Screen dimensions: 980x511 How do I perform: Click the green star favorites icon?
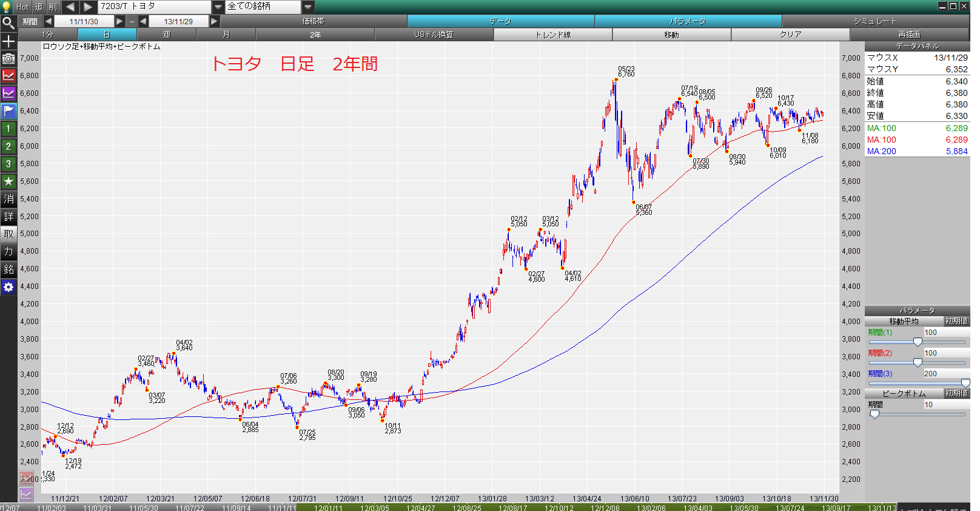8,181
